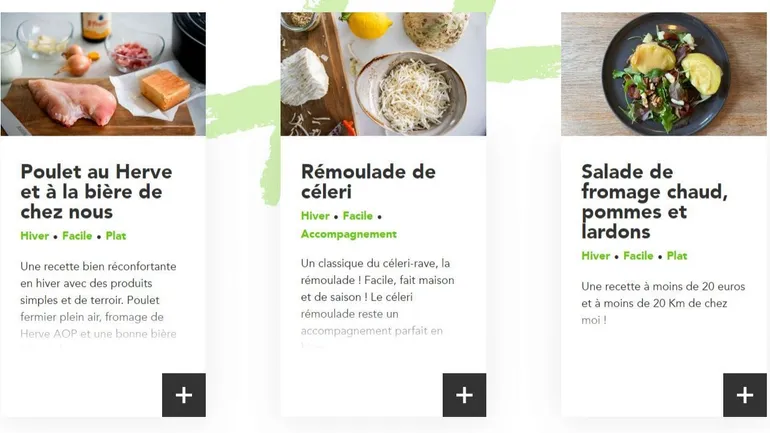Open the Rémoulade de céleri title

pyautogui.click(x=368, y=182)
